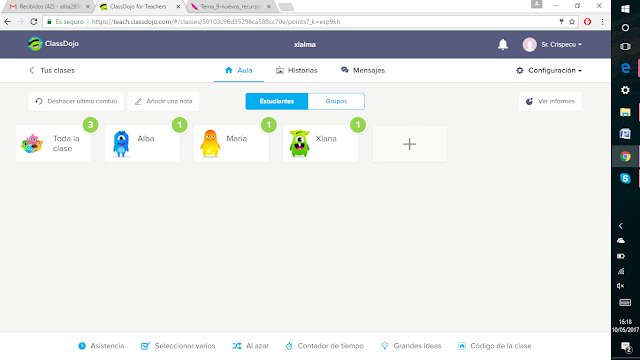Click the points badge on Toda la clase

(91, 125)
